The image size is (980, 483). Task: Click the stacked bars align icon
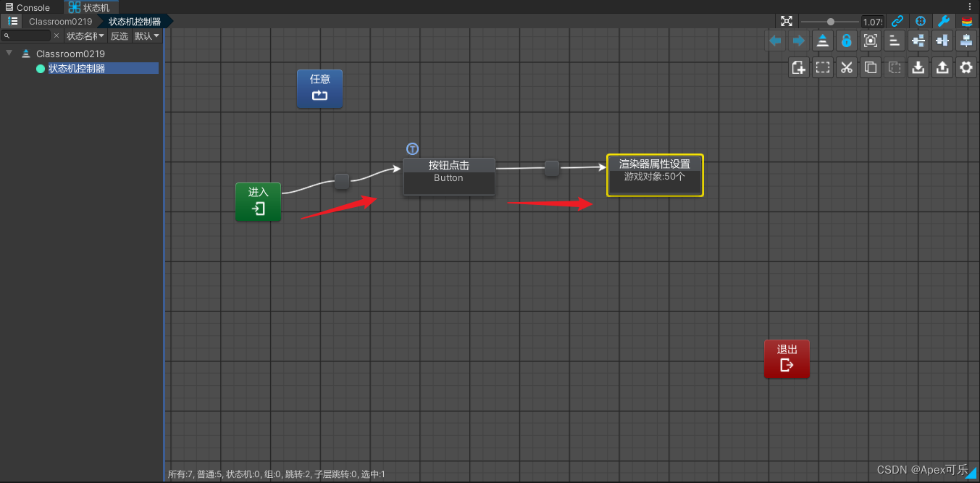[895, 41]
